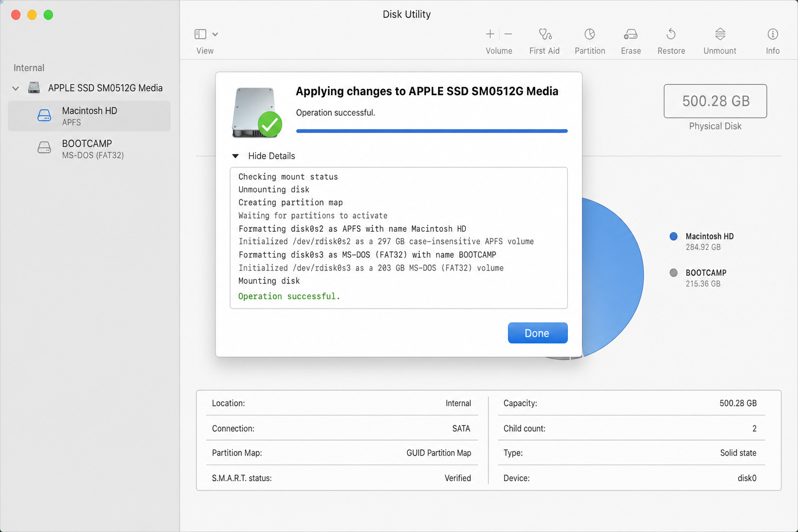The height and width of the screenshot is (532, 798).
Task: Click 'Formatting disk0s2 as APFS' log line
Action: (352, 229)
